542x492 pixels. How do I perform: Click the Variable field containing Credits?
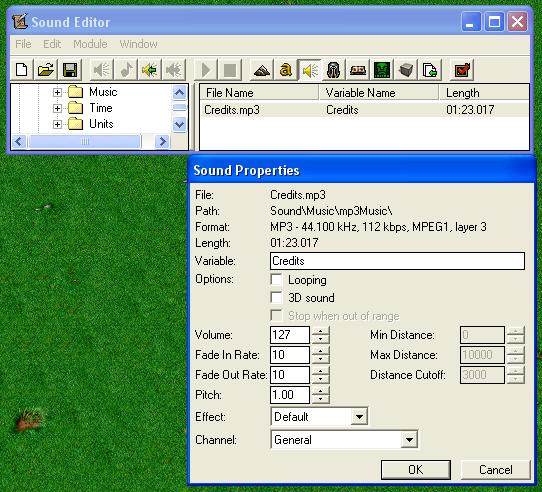(397, 261)
